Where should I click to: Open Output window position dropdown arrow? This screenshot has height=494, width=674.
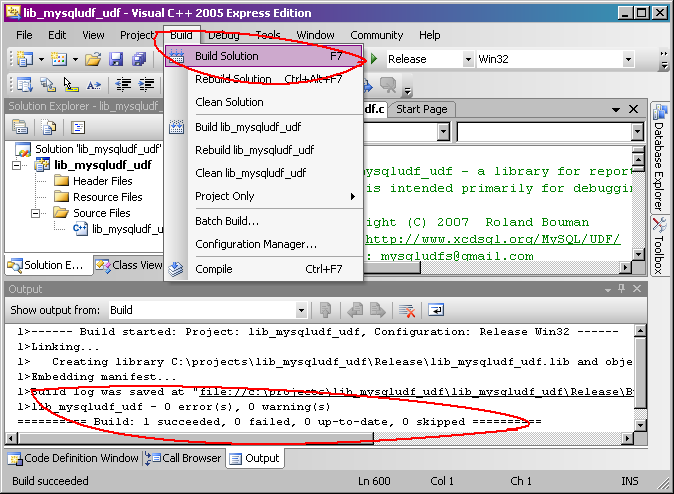click(x=607, y=289)
